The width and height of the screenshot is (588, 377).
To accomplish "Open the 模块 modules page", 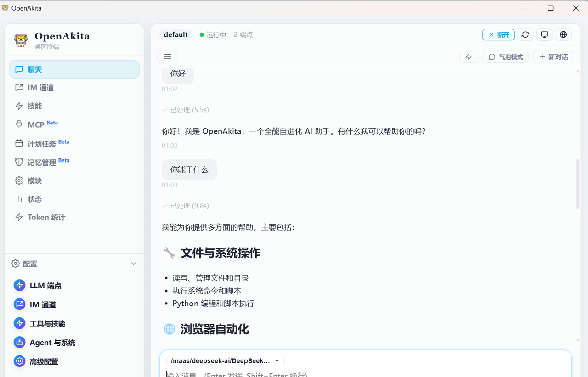I will (x=74, y=180).
